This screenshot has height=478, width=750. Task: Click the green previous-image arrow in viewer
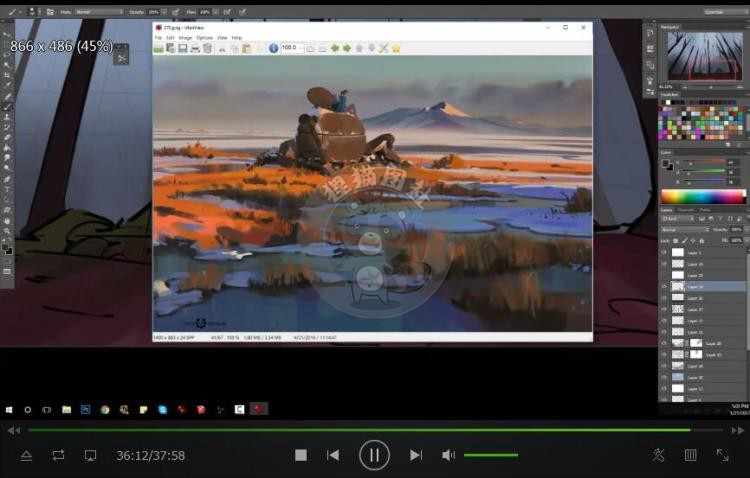pos(335,48)
